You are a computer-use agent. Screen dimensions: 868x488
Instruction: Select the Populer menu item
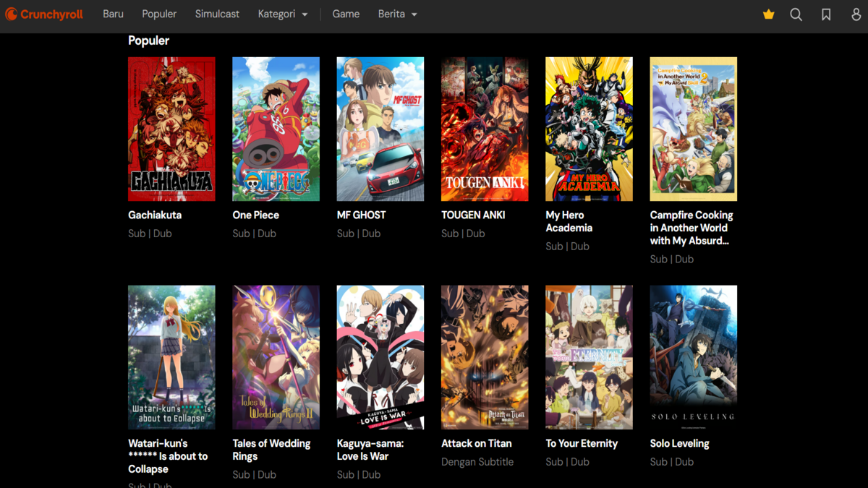[159, 14]
